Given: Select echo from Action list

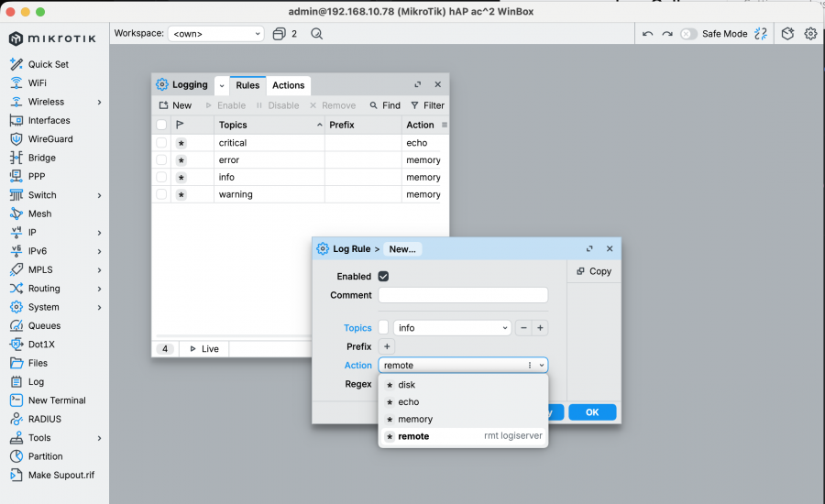Looking at the screenshot, I should click(463, 402).
